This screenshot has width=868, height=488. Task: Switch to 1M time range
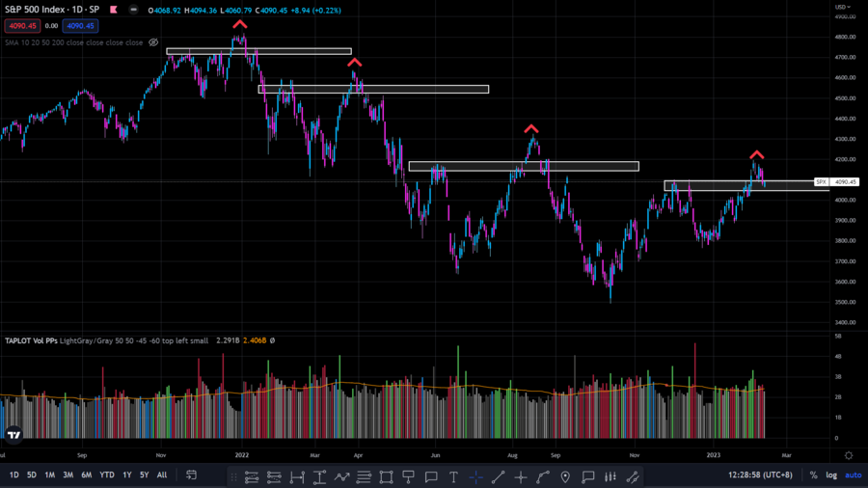(x=50, y=474)
